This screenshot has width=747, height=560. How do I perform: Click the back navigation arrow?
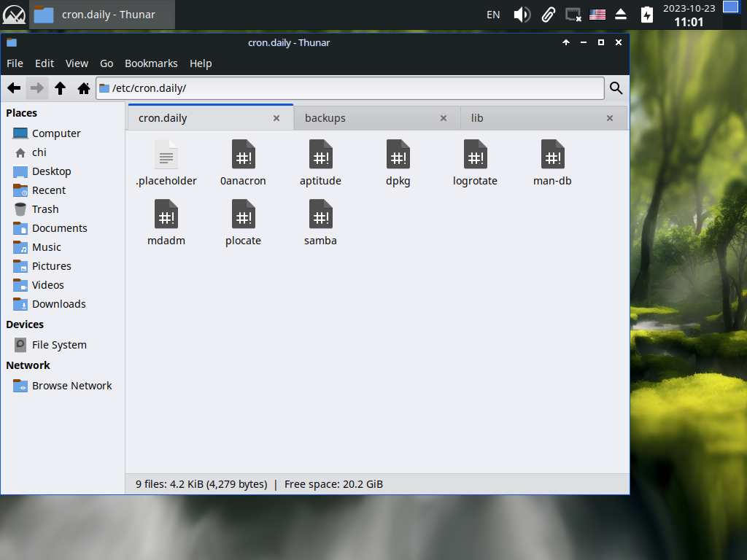[14, 88]
